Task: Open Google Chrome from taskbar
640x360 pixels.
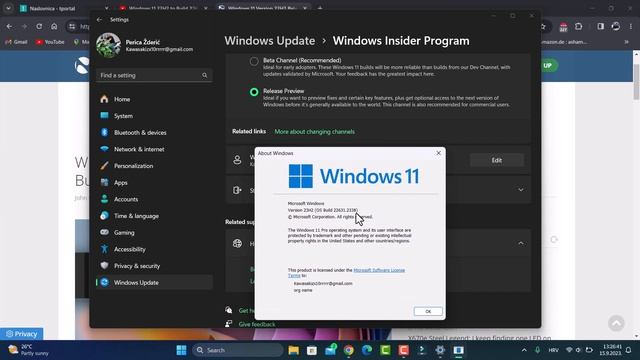Action: tap(349, 350)
